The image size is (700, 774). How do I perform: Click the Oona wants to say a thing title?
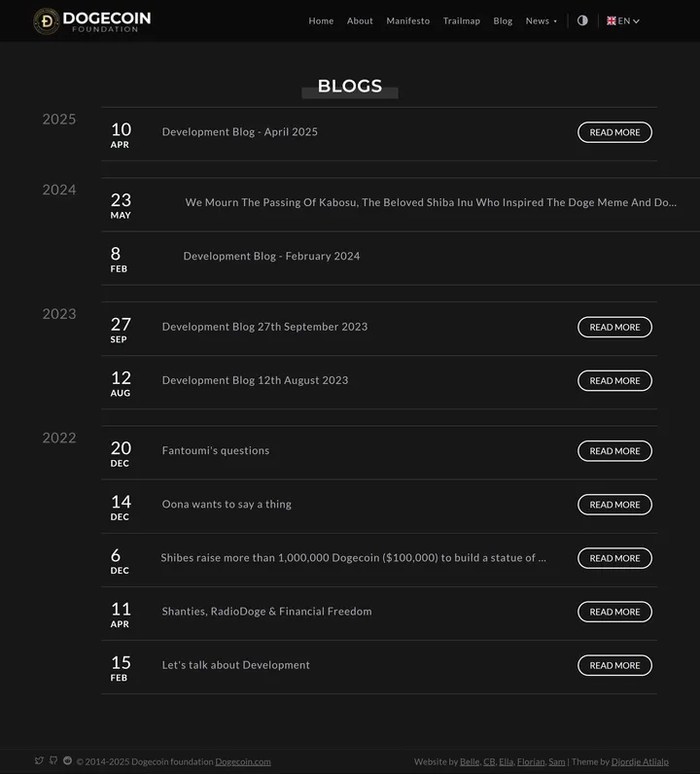click(x=227, y=505)
